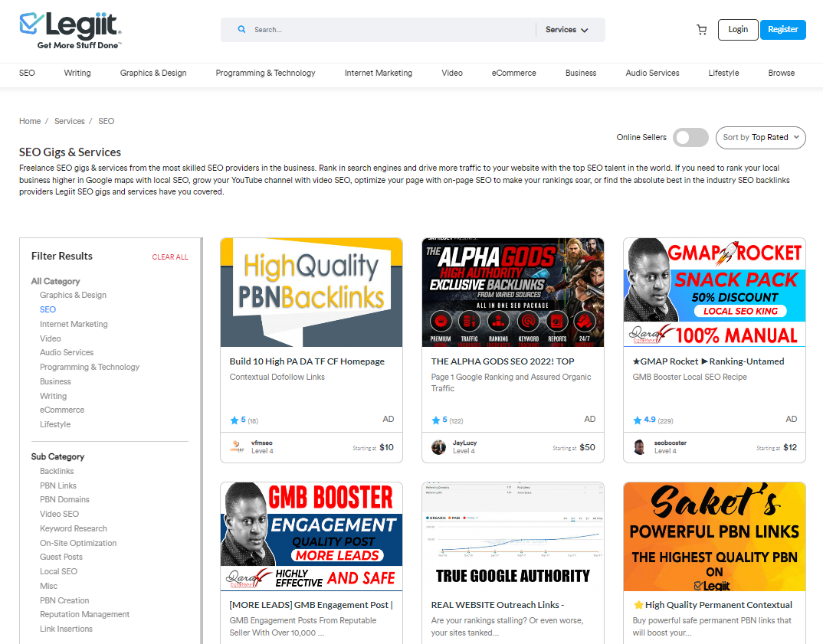The width and height of the screenshot is (823, 644).
Task: Open the Writing top menu
Action: click(x=77, y=73)
